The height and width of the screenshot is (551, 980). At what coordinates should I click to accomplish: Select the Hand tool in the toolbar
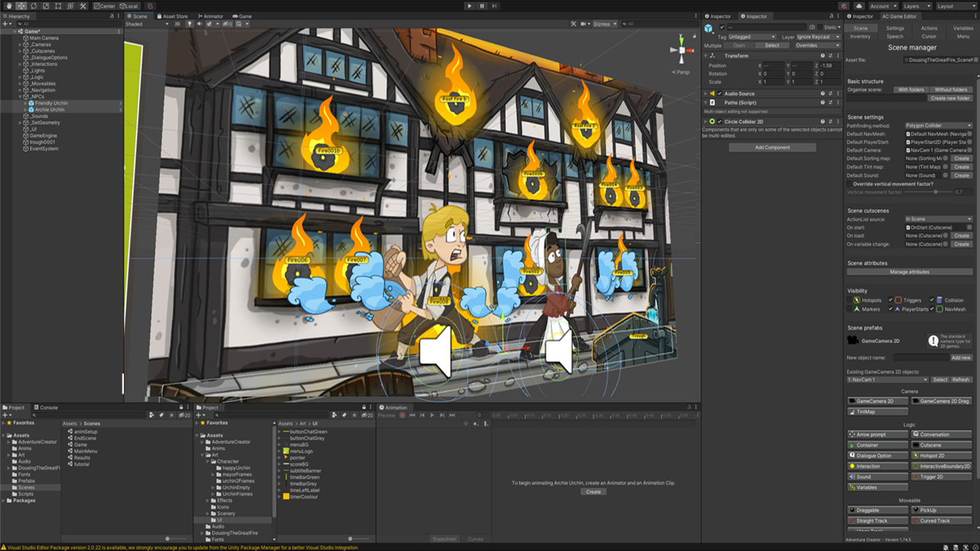click(9, 5)
